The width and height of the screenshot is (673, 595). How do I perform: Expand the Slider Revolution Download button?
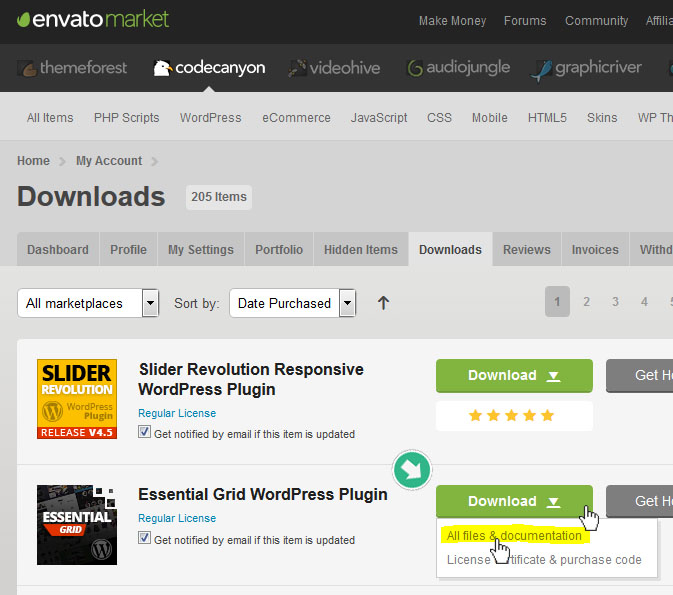click(514, 376)
